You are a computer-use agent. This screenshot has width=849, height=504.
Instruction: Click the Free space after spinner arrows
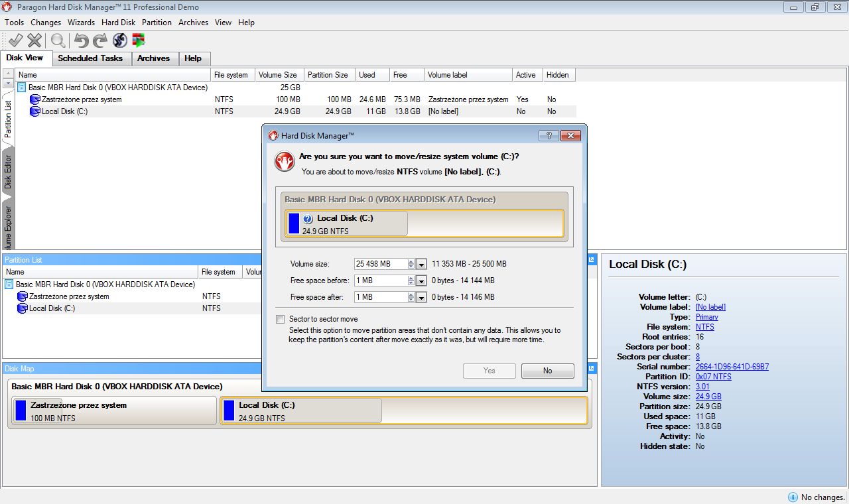click(411, 297)
